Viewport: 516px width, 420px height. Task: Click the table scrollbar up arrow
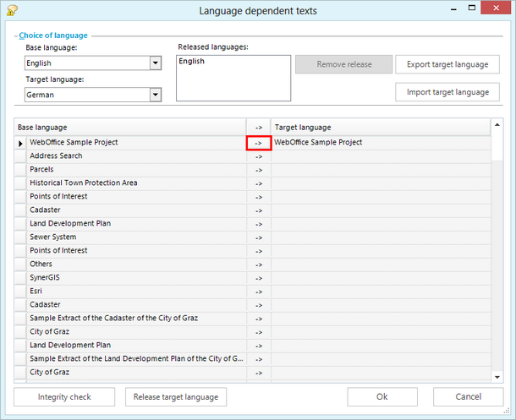tap(497, 124)
